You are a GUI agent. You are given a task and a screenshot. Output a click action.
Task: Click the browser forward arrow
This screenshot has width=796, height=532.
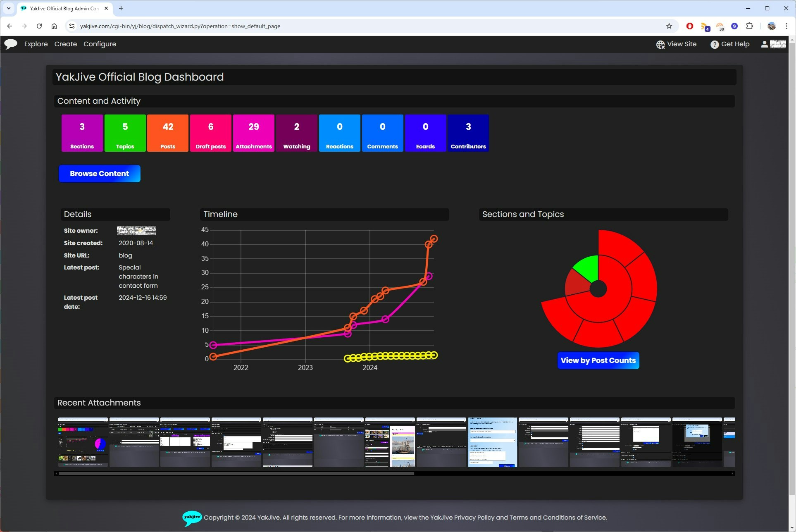tap(24, 26)
